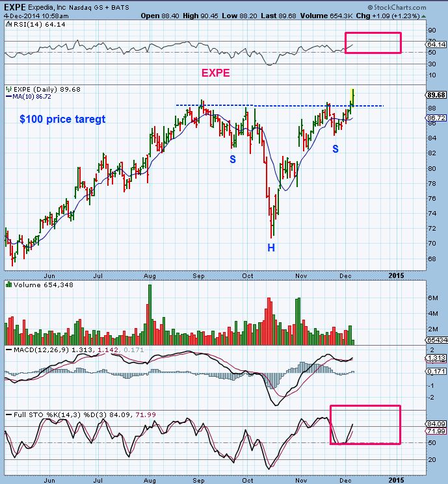Click the 76 price axis label
This screenshot has height=484, width=448.
click(432, 199)
